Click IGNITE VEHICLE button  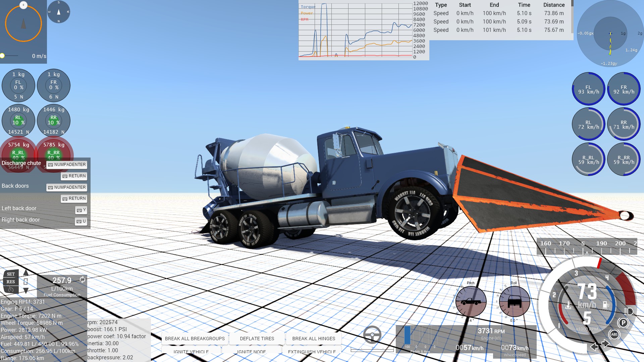pos(191,351)
